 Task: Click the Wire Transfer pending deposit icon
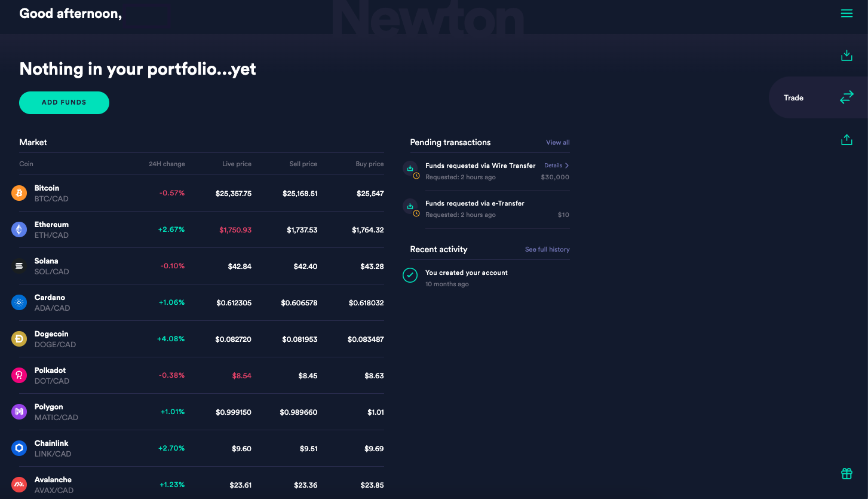tap(410, 169)
